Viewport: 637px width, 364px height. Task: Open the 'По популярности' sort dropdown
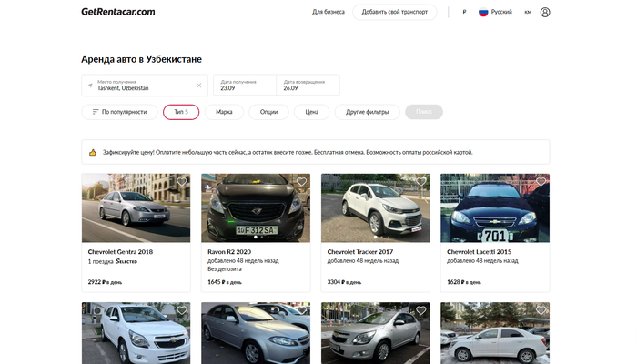click(x=119, y=112)
